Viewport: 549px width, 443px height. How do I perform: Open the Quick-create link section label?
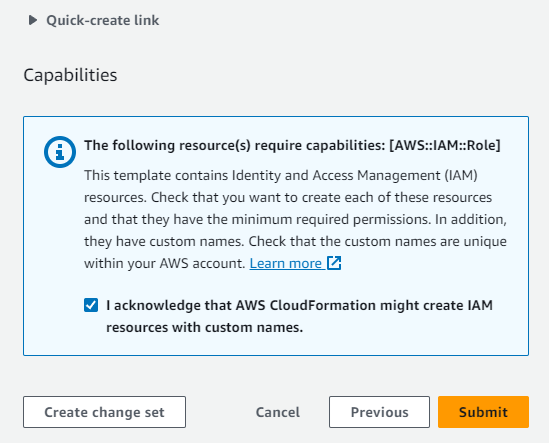click(103, 20)
